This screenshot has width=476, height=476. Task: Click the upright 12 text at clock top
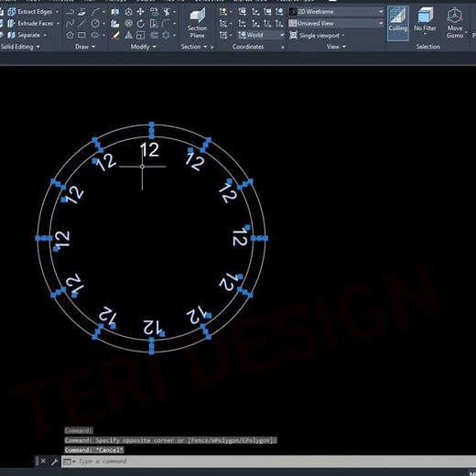(149, 150)
